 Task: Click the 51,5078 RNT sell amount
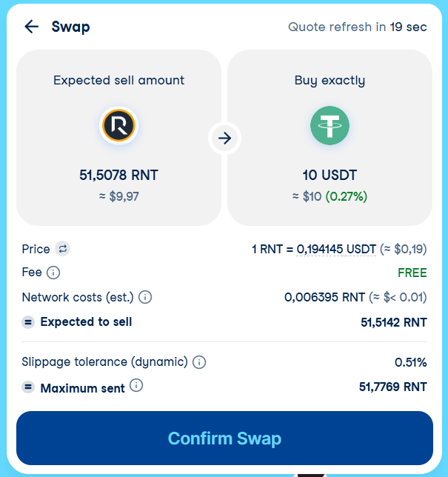coord(118,176)
